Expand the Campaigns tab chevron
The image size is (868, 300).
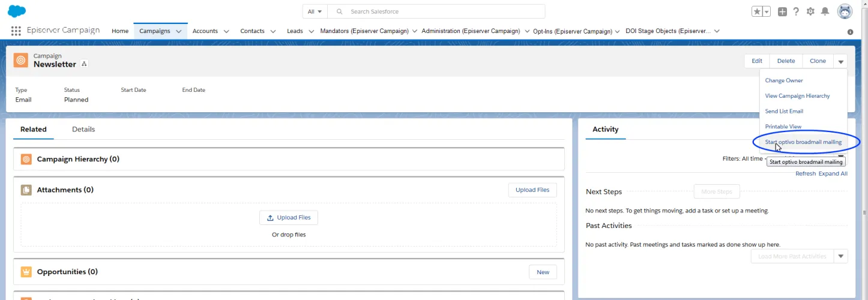pos(179,31)
